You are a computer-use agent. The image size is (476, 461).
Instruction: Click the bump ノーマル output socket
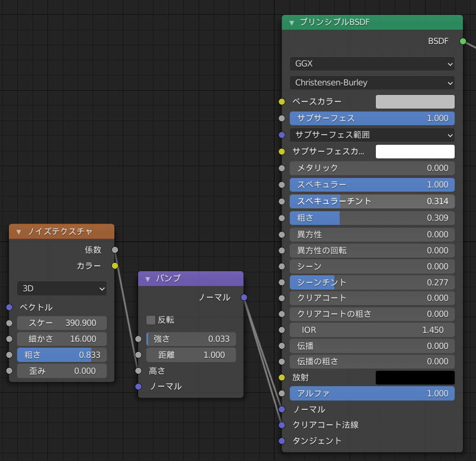pyautogui.click(x=244, y=297)
